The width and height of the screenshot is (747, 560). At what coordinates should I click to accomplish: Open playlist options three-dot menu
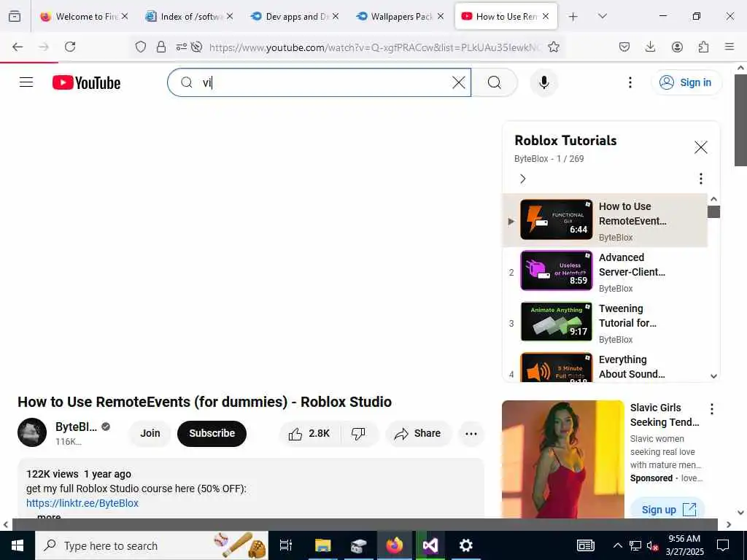pyautogui.click(x=700, y=179)
